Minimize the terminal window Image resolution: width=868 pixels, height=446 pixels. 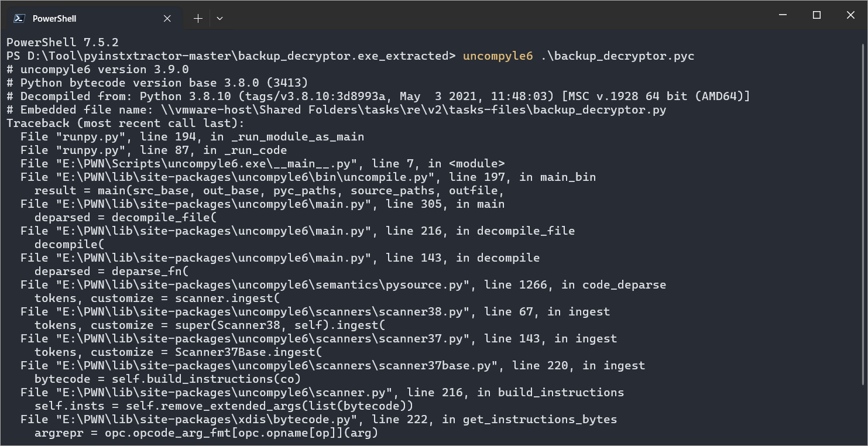pyautogui.click(x=783, y=15)
